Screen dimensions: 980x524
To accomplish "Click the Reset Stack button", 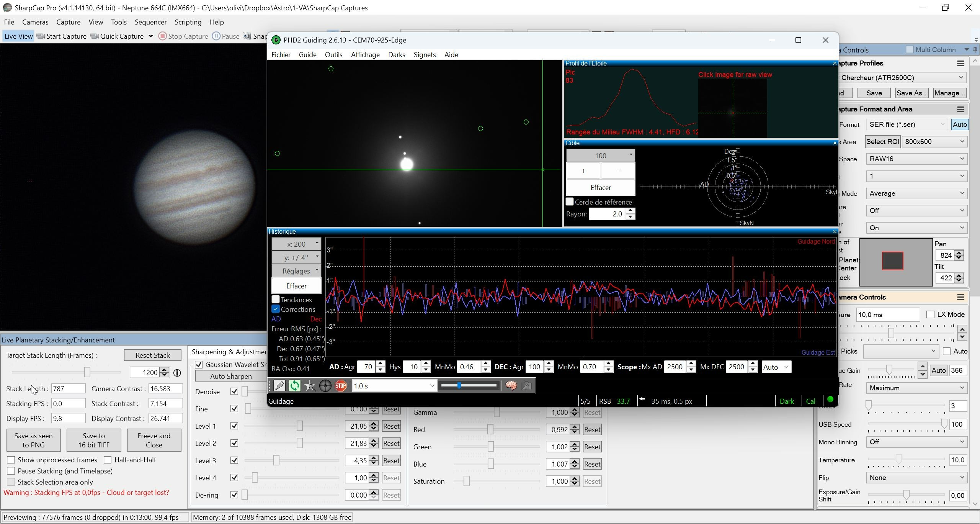I will [x=152, y=355].
